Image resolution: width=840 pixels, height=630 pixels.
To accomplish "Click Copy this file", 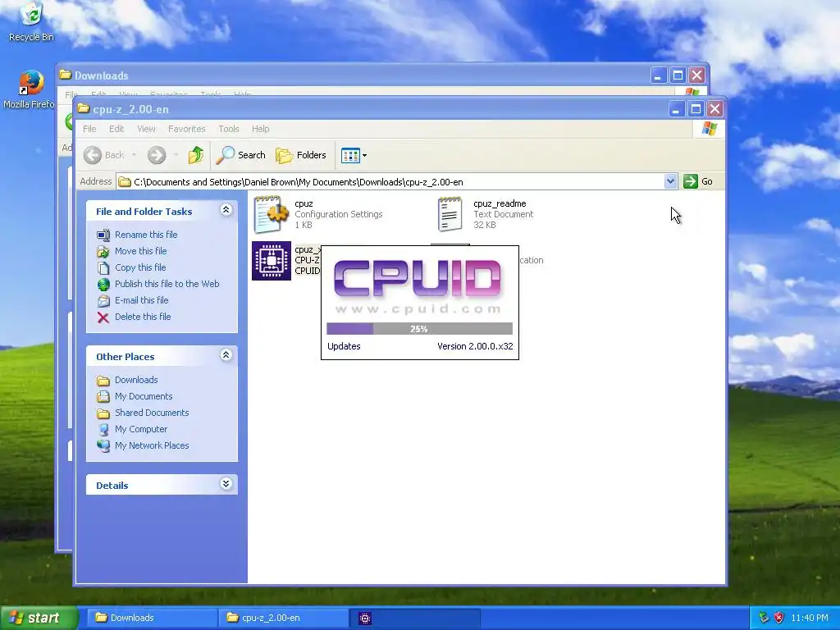I will 140,267.
